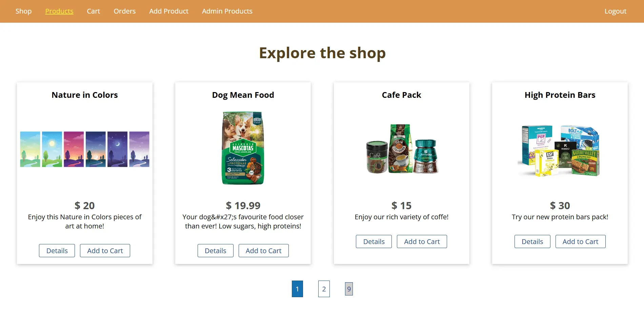View Details for High Protein Bars

click(x=532, y=242)
